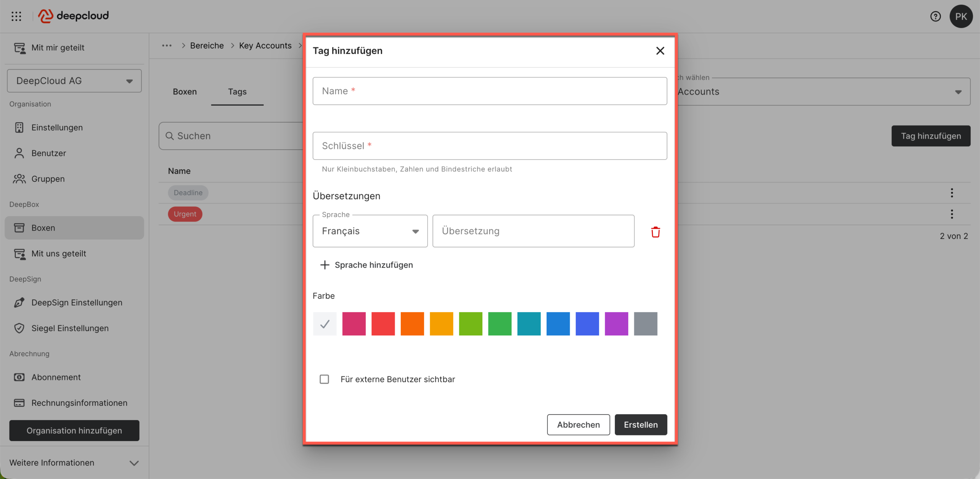Open the PK user avatar menu

tap(960, 16)
